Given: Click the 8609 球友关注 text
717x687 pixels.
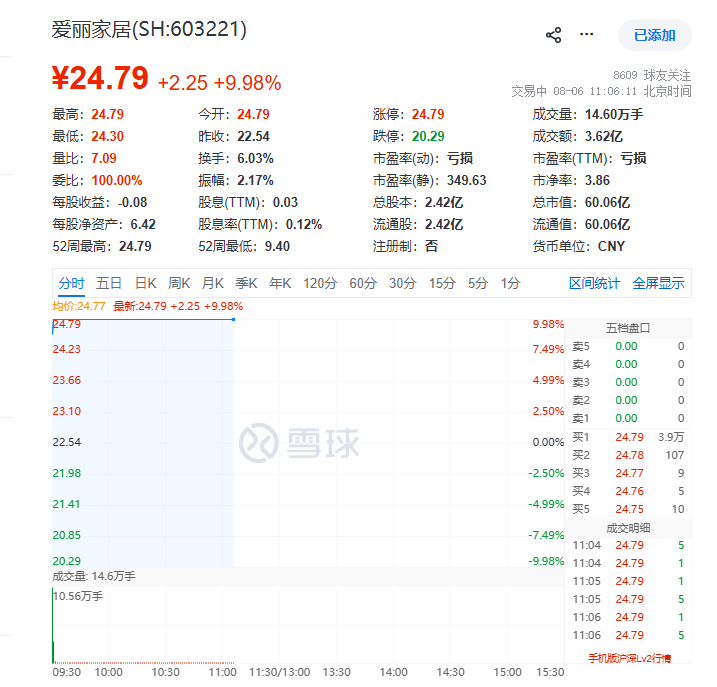Looking at the screenshot, I should point(652,75).
